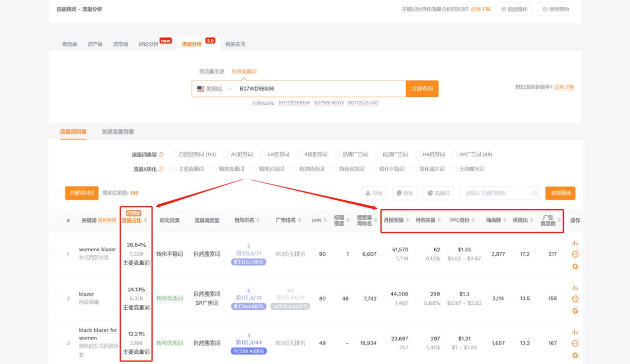
Task: Click the orange 高级筛选 filter button
Action: click(x=560, y=193)
